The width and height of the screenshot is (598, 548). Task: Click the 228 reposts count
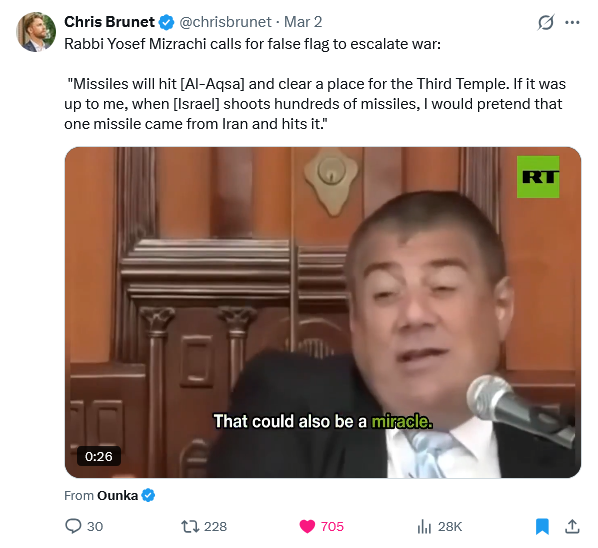tap(215, 526)
